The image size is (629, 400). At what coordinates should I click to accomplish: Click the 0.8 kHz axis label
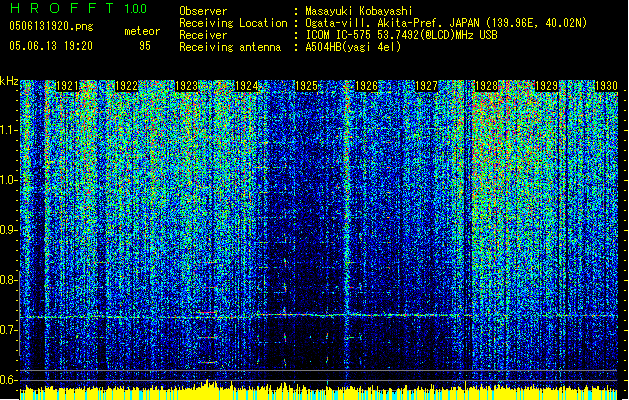(x=8, y=280)
